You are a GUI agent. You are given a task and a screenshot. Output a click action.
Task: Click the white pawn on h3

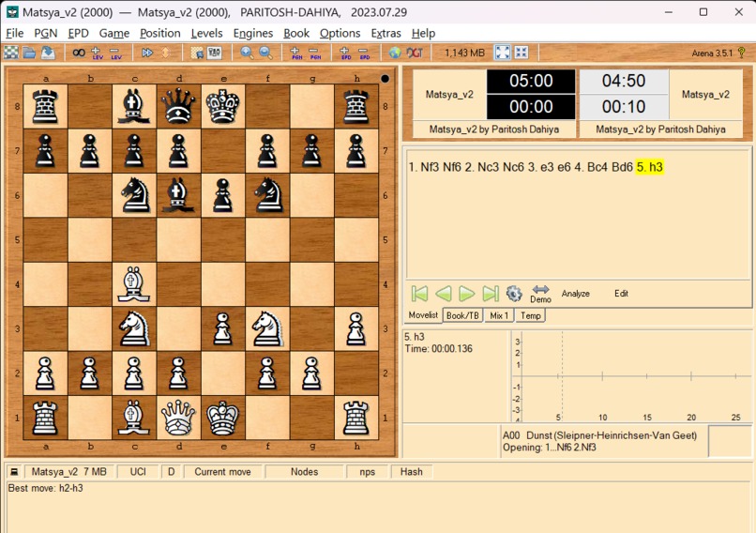[x=355, y=329]
